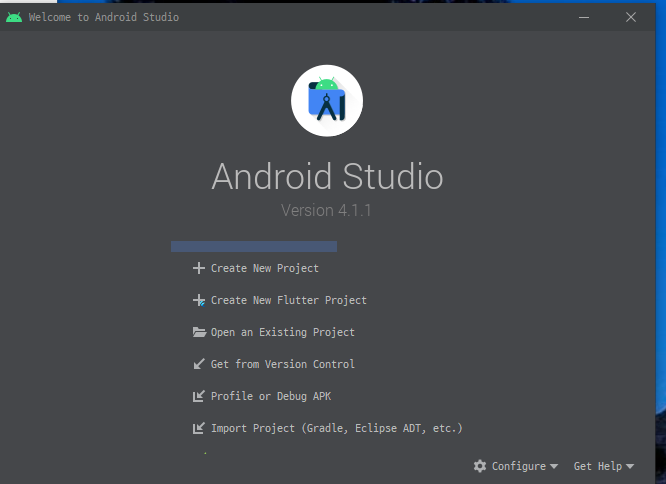The height and width of the screenshot is (484, 666).
Task: Expand the Get Help dropdown arrow
Action: click(x=630, y=466)
